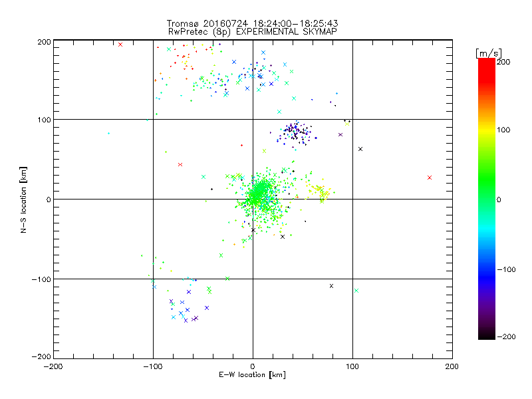Click the E-W axis tick label "200"
The height and width of the screenshot is (399, 532).
(x=452, y=366)
